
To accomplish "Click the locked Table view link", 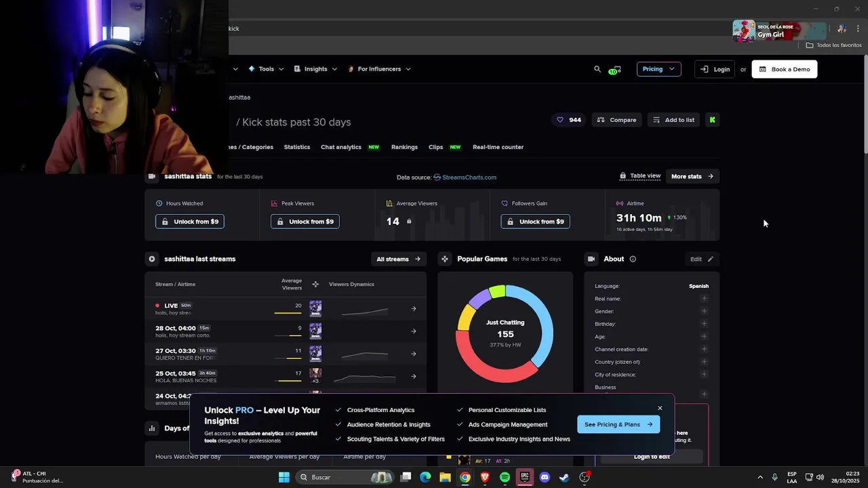I will pos(640,176).
